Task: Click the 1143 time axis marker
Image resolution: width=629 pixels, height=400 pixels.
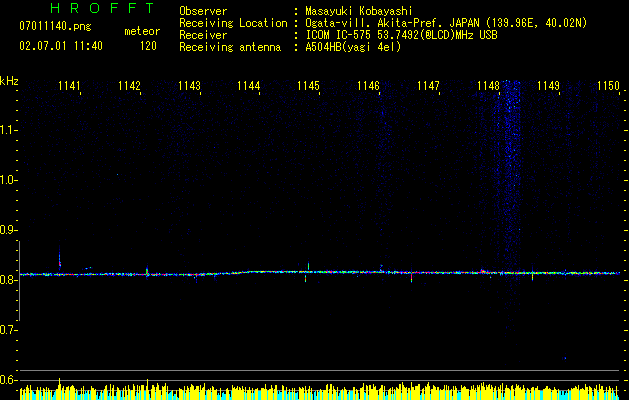Action: pyautogui.click(x=189, y=85)
